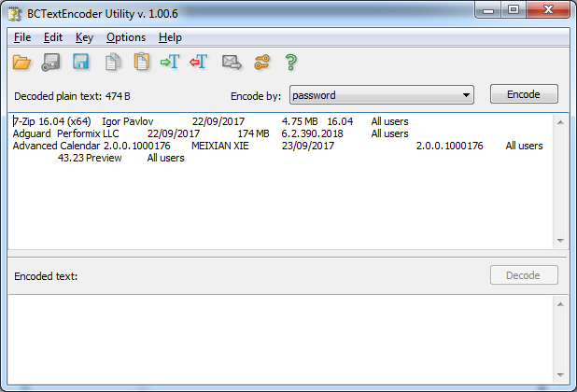Click the envelope Send by email icon
The width and height of the screenshot is (577, 392).
pos(232,63)
